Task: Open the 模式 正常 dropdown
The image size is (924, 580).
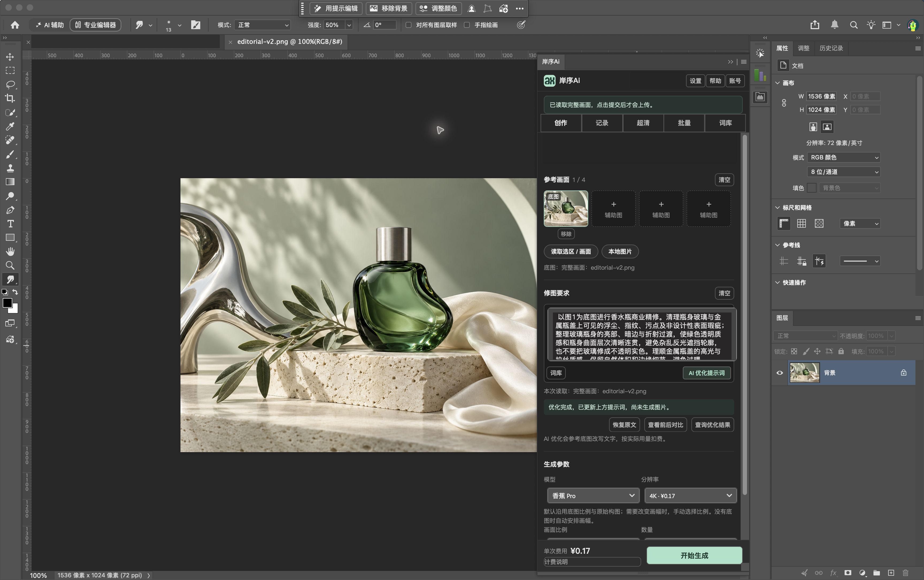Action: [263, 25]
